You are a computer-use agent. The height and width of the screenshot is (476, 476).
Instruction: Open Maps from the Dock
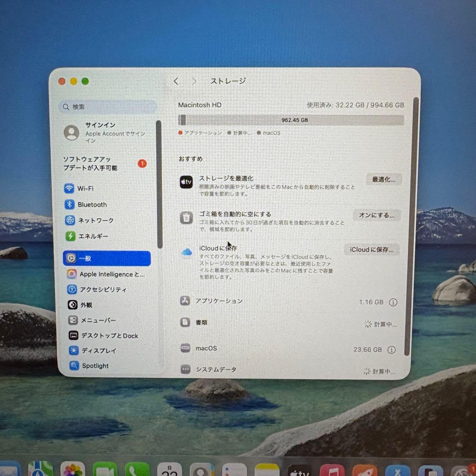pos(41,469)
